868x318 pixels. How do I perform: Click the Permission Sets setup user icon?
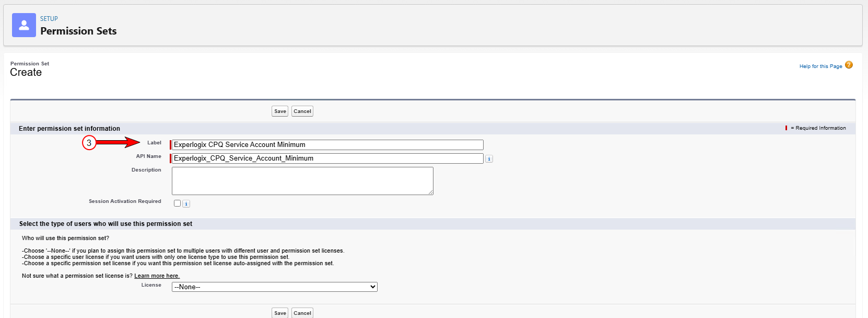pos(24,25)
